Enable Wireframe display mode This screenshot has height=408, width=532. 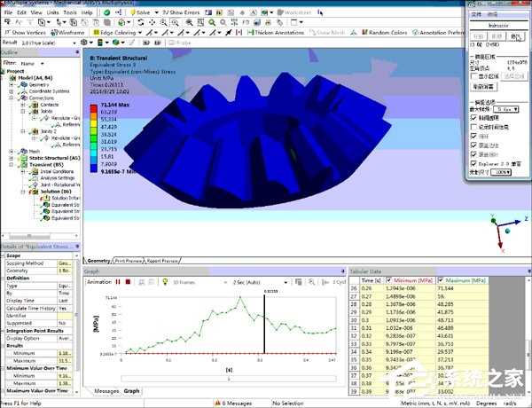(x=72, y=32)
